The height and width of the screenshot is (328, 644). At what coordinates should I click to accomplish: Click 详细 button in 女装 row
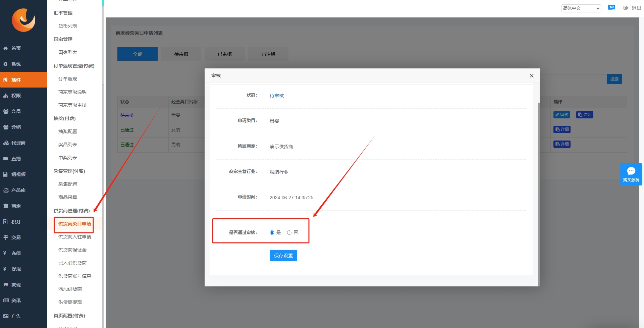562,129
